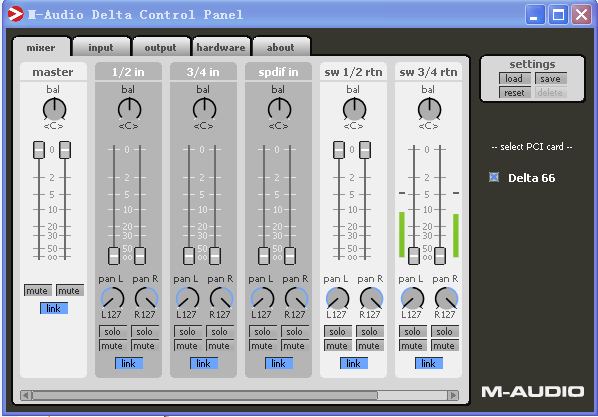Unlink the sw 1/2 rtn channel faders
Screen dimensions: 598x417
point(354,363)
